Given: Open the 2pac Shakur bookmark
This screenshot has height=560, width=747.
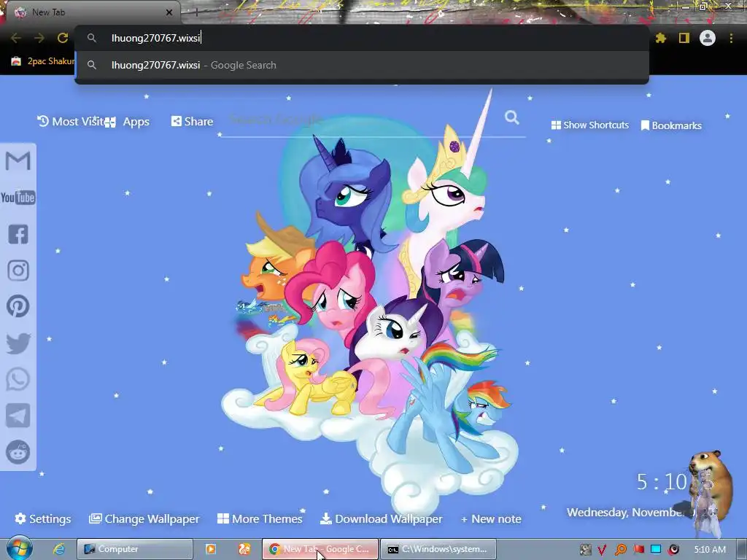Looking at the screenshot, I should point(43,61).
